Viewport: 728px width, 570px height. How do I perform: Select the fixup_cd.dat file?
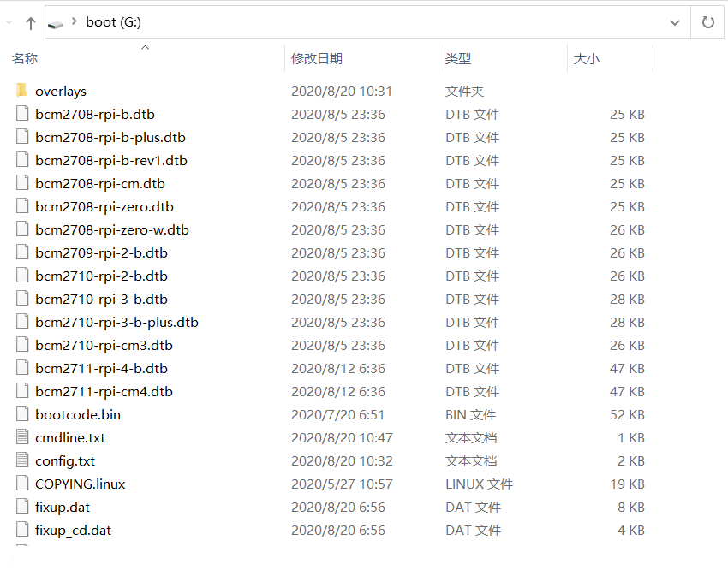(x=73, y=530)
